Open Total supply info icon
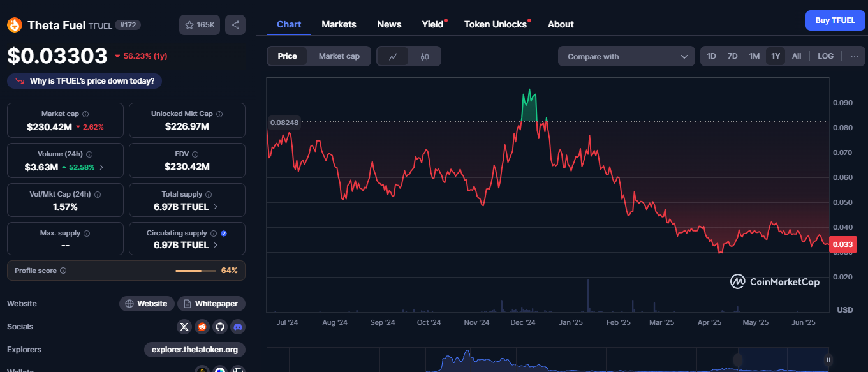The height and width of the screenshot is (372, 868). (209, 195)
